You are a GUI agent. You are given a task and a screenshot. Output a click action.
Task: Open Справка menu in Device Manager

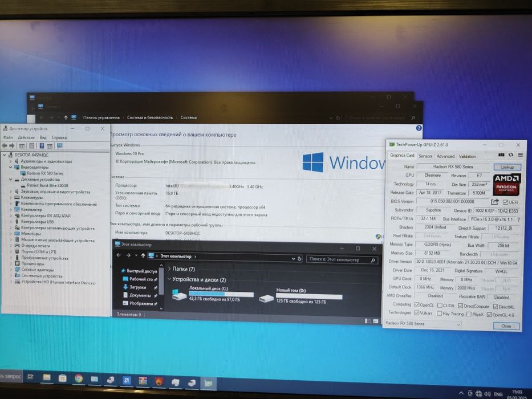coord(59,137)
